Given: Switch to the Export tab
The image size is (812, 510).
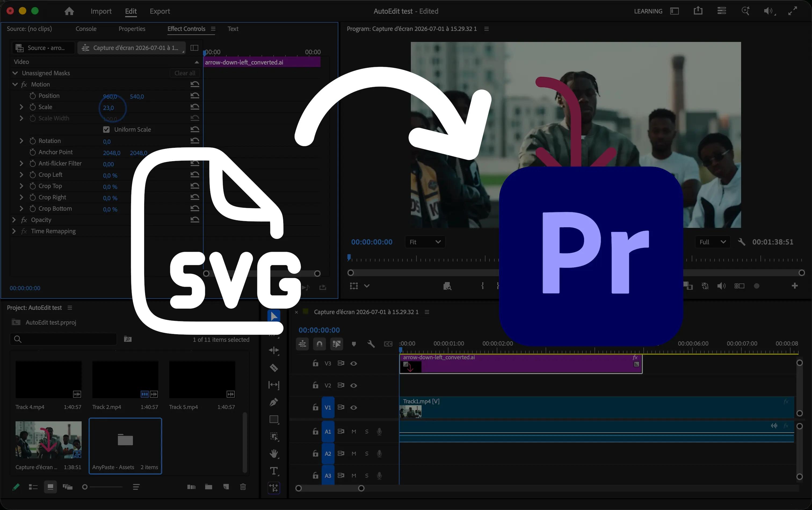Looking at the screenshot, I should pyautogui.click(x=160, y=11).
